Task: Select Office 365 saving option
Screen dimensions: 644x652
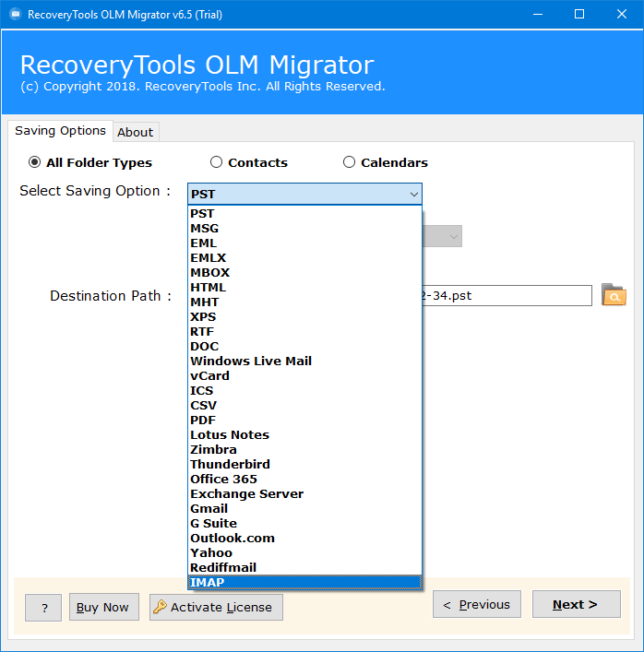Action: pos(305,480)
